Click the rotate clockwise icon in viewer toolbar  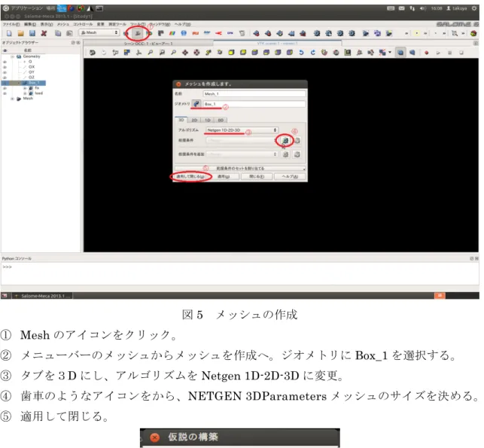coord(312,53)
